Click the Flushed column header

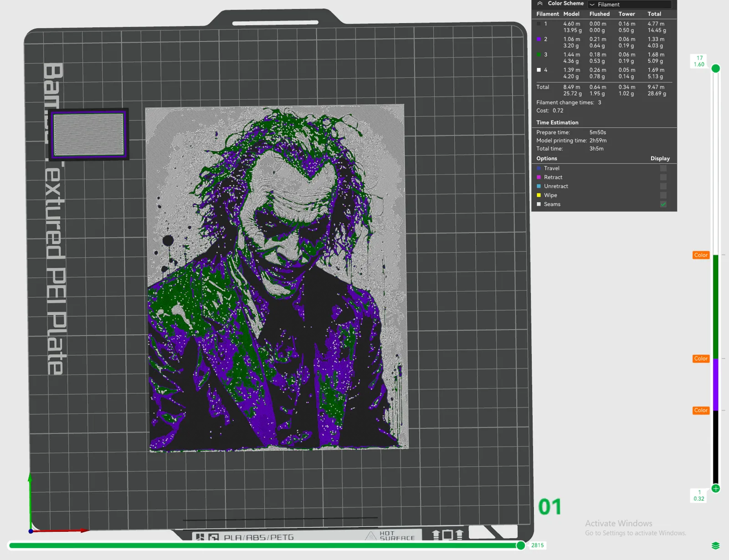coord(600,14)
